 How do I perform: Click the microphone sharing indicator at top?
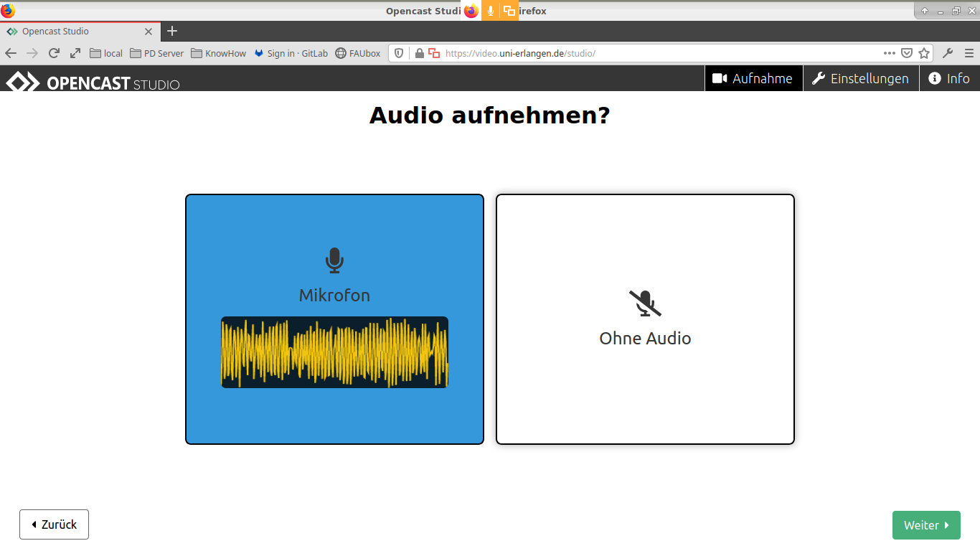[491, 11]
